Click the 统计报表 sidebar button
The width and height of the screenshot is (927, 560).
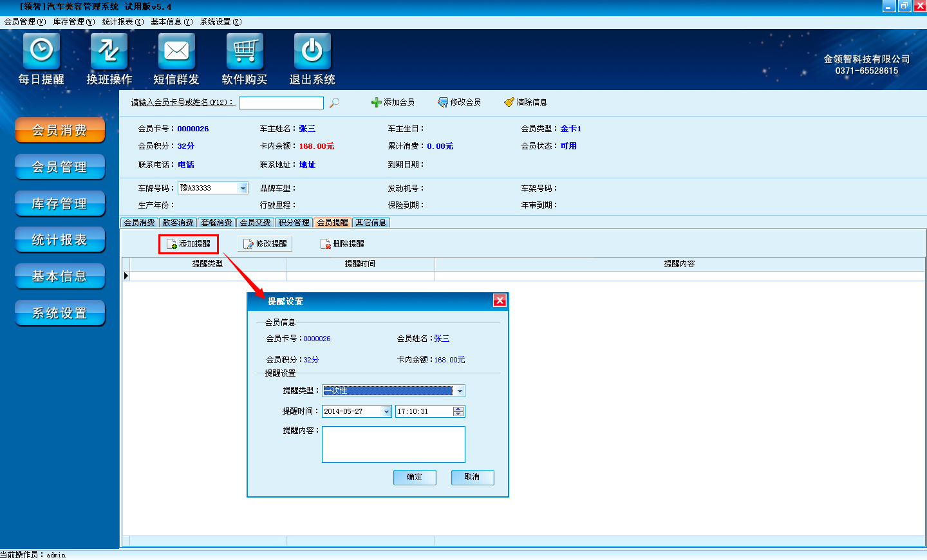pos(60,240)
